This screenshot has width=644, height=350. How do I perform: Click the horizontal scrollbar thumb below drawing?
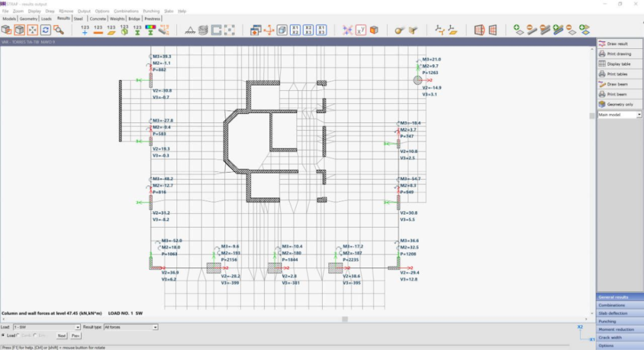345,319
